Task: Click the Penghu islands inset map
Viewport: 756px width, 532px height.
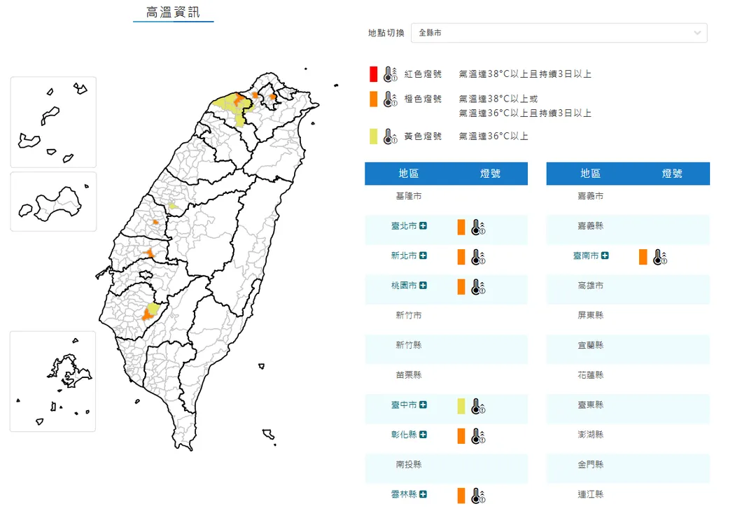Action: (x=53, y=381)
